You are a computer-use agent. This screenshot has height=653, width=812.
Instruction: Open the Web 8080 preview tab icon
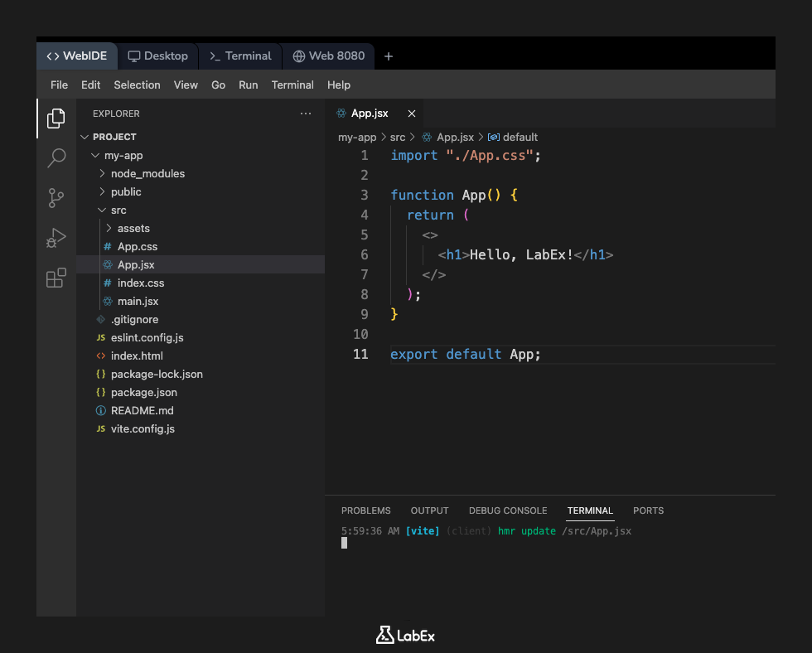point(298,56)
